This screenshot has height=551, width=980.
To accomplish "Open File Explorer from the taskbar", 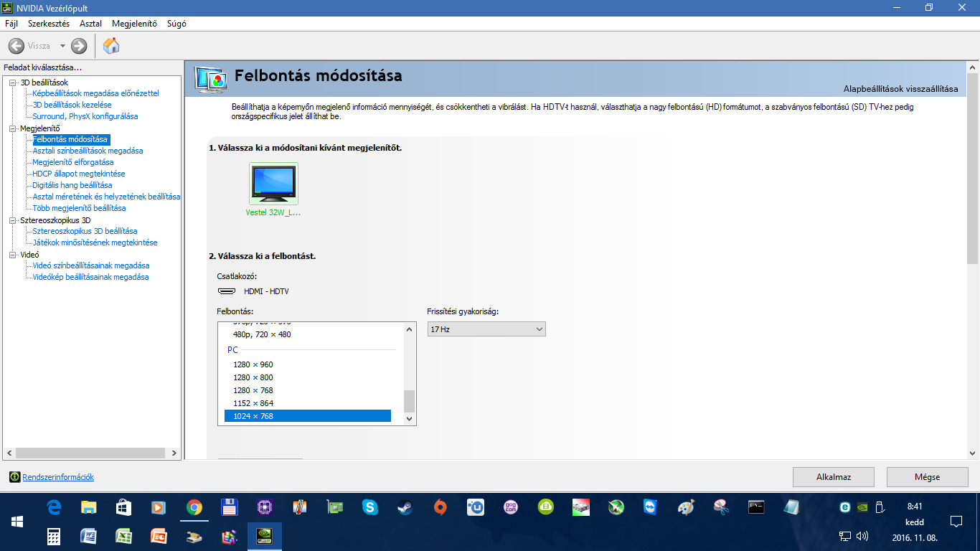I will coord(88,508).
